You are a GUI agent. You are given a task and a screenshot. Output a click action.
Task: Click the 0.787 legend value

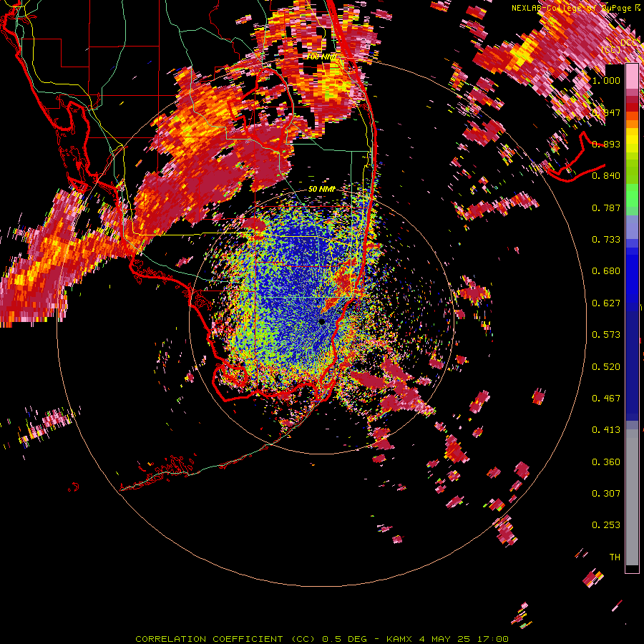point(606,208)
